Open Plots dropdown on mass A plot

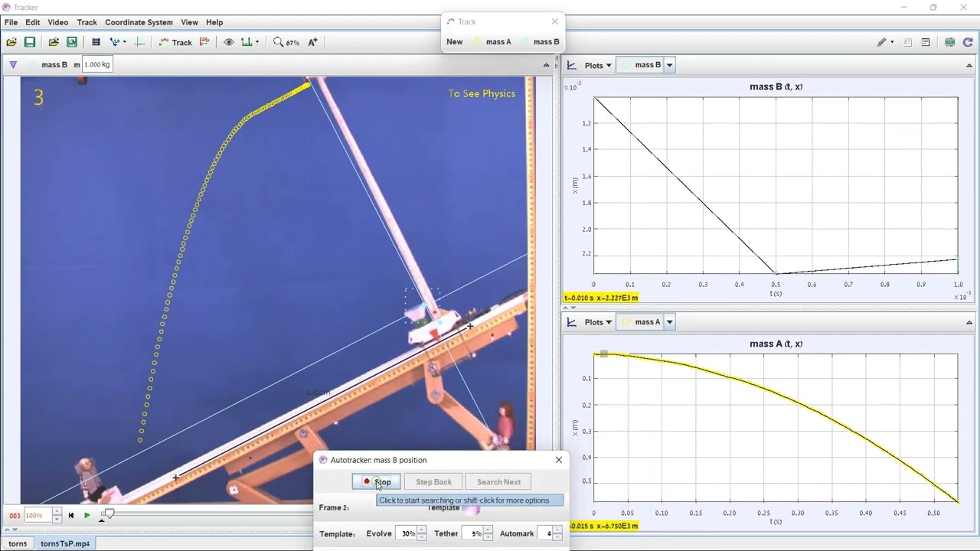point(597,322)
